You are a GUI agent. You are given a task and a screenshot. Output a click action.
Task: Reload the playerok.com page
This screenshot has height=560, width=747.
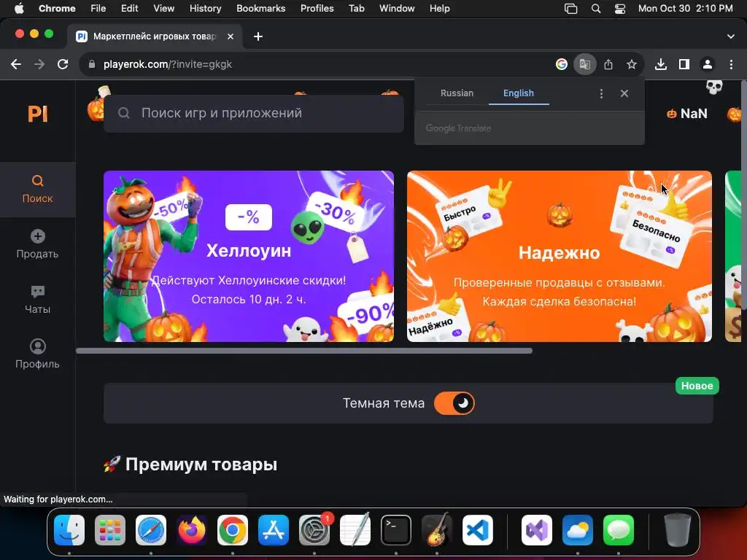click(63, 64)
